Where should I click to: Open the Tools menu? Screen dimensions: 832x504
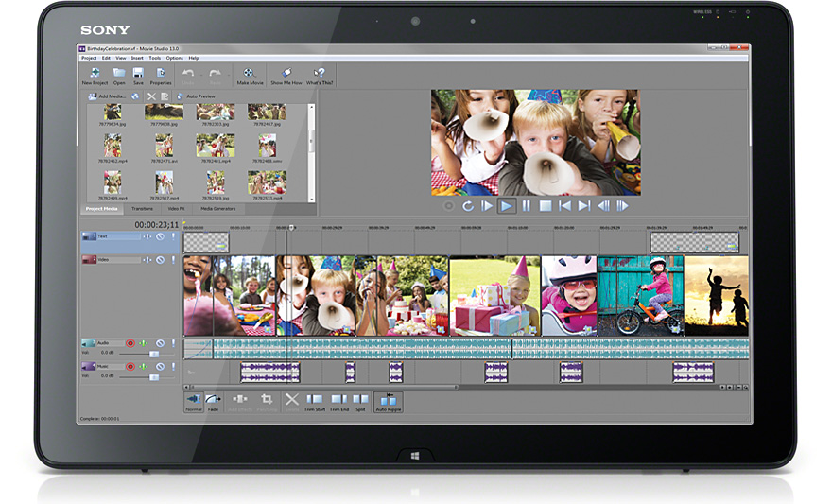(x=154, y=58)
